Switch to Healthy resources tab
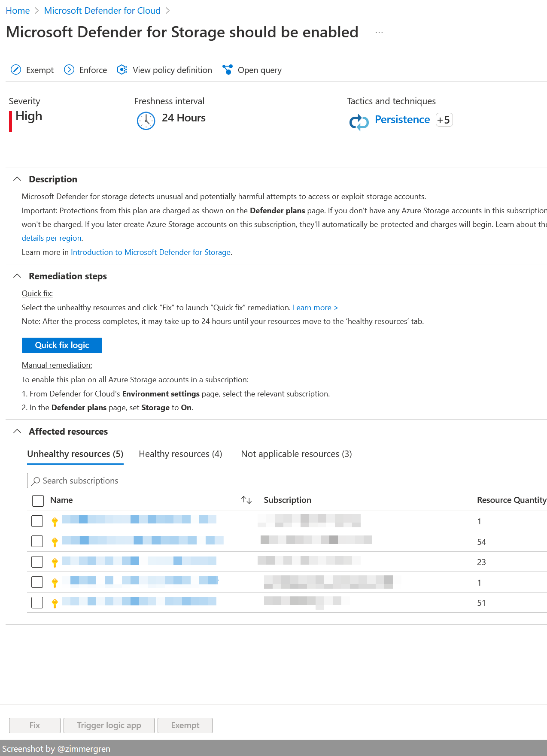The height and width of the screenshot is (756, 547). click(x=180, y=454)
